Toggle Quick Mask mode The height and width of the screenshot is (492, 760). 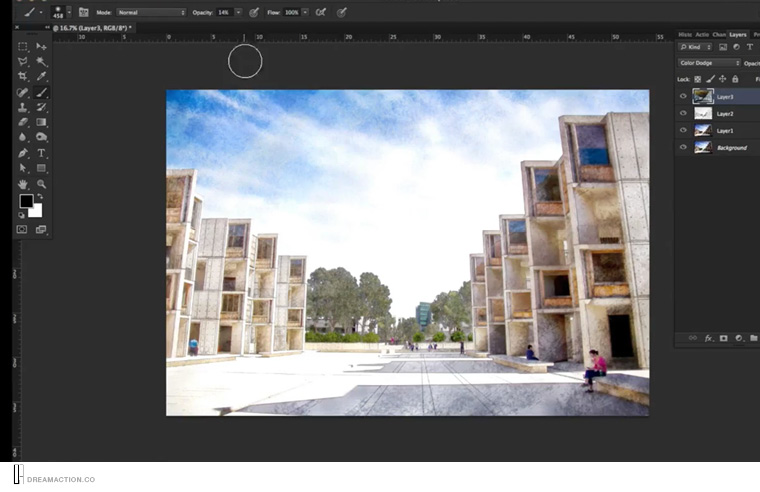click(x=22, y=229)
